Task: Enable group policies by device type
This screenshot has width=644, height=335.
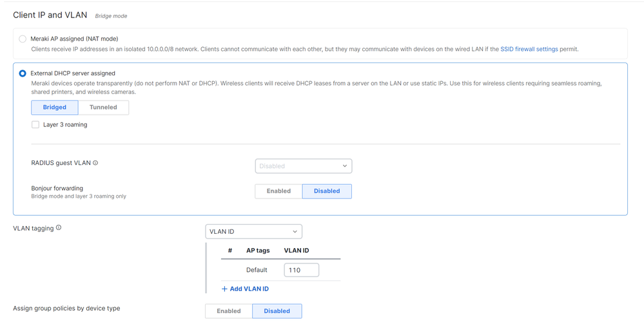Action: coord(229,311)
